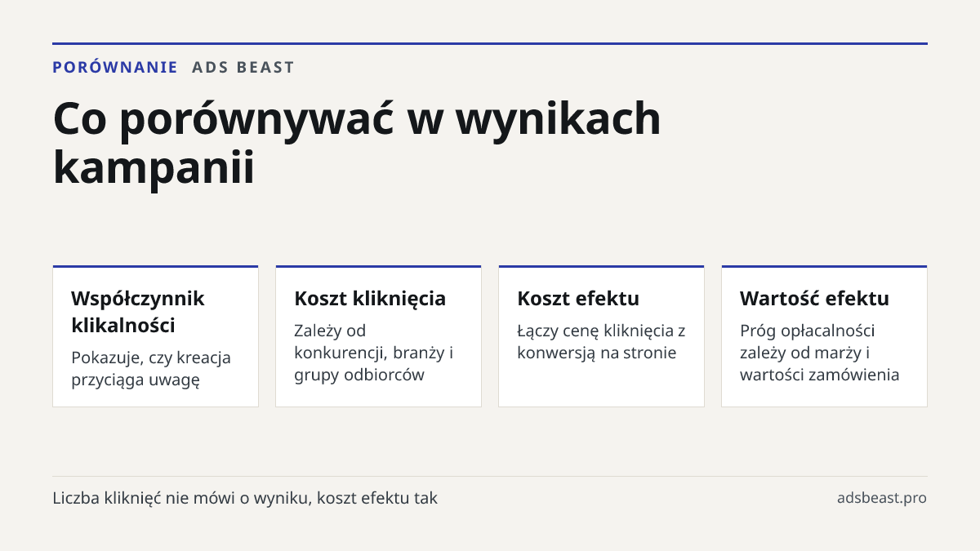Click the footer note 'Liczba kliknięć nie mówi o wyniku'
Image resolution: width=980 pixels, height=551 pixels.
click(x=245, y=498)
